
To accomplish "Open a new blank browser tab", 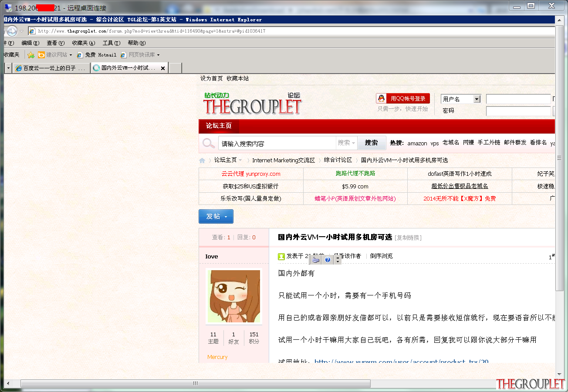I will (175, 68).
